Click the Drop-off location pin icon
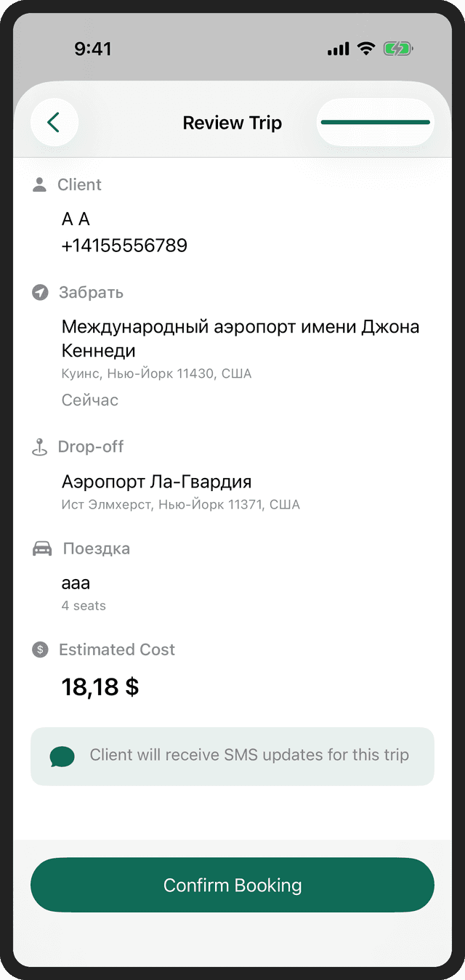Viewport: 465px width, 980px height. 42,446
